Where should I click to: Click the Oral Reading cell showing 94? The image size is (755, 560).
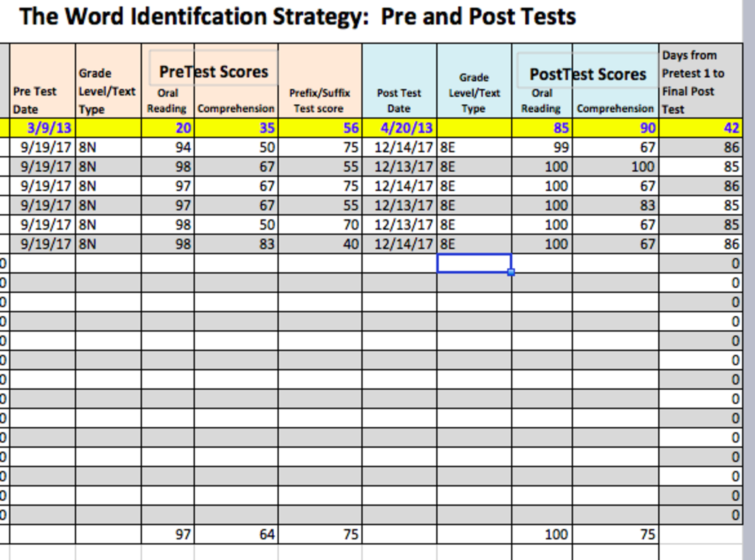(x=168, y=147)
